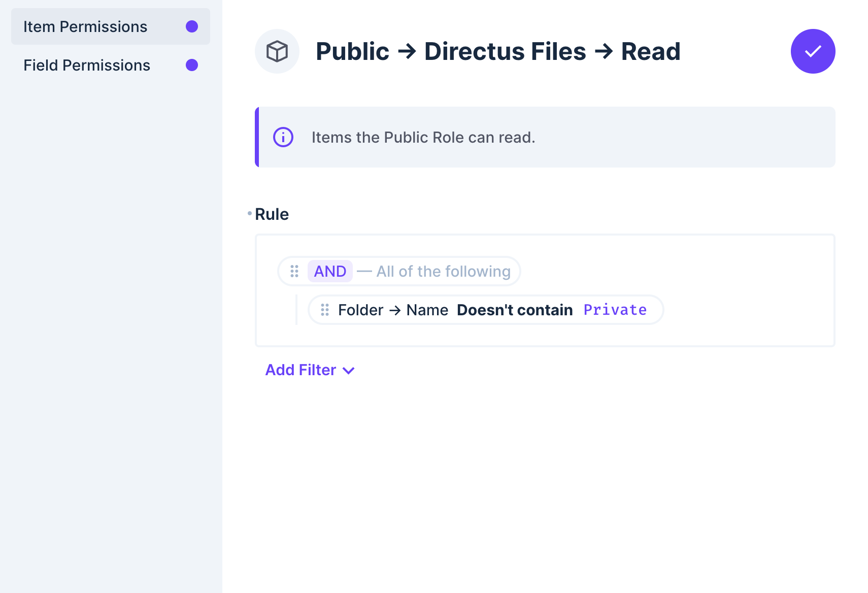Click the notice text about Public Role reading items
Viewport: 868px width, 593px height.
pos(423,137)
